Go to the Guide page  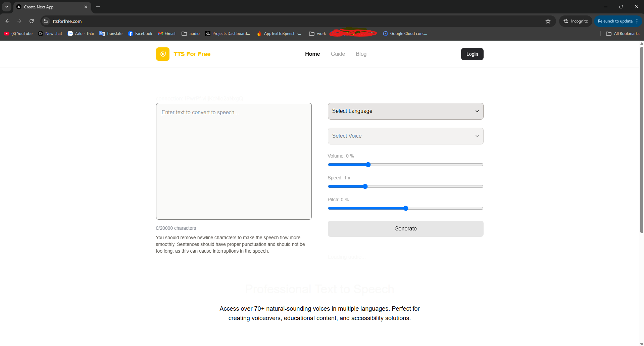pyautogui.click(x=338, y=54)
